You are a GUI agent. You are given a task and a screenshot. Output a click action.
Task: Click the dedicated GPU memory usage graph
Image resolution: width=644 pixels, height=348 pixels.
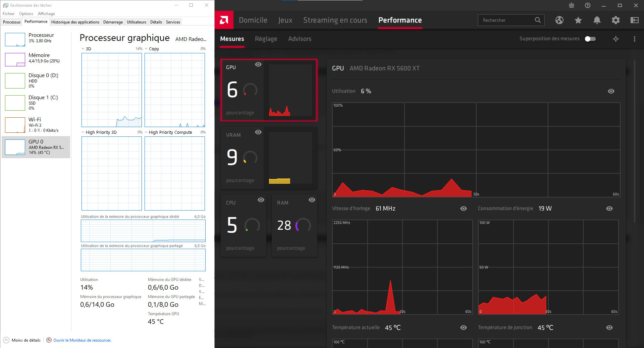click(143, 231)
